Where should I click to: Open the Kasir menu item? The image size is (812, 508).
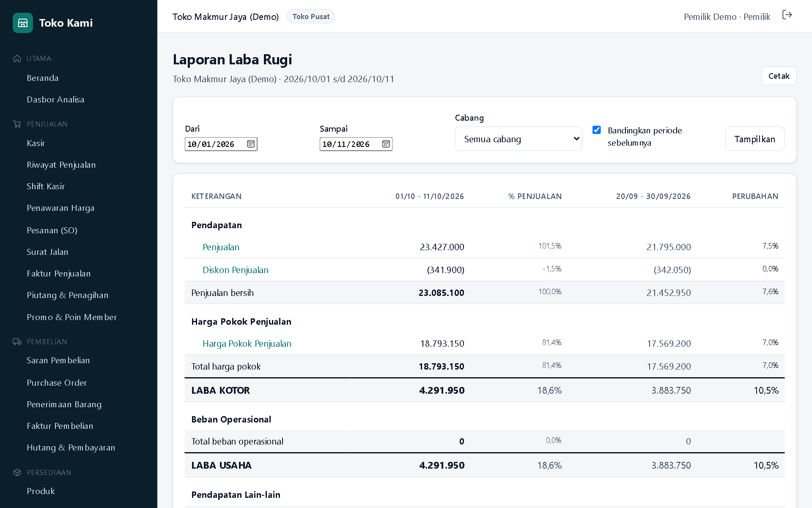[36, 143]
